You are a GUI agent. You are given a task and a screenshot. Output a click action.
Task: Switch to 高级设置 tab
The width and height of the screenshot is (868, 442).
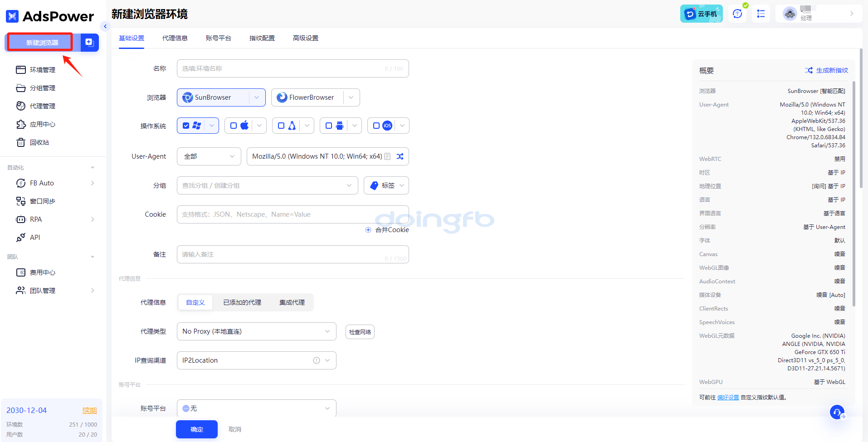pos(306,38)
